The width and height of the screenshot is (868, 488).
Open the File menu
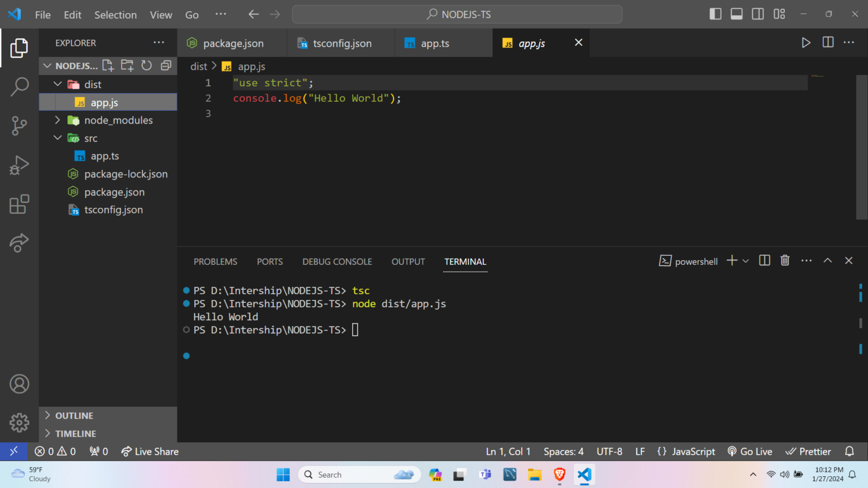(43, 15)
